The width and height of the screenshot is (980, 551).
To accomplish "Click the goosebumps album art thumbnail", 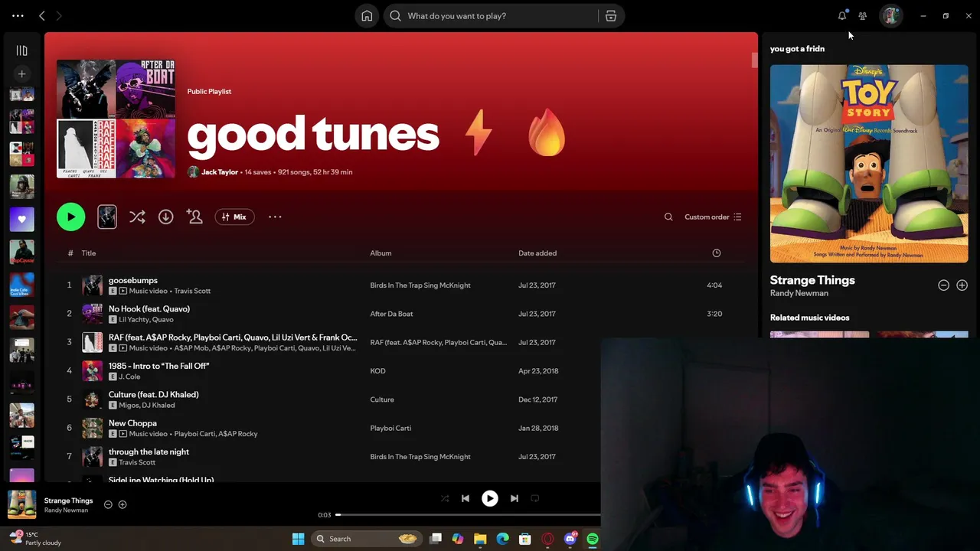I will coord(92,285).
